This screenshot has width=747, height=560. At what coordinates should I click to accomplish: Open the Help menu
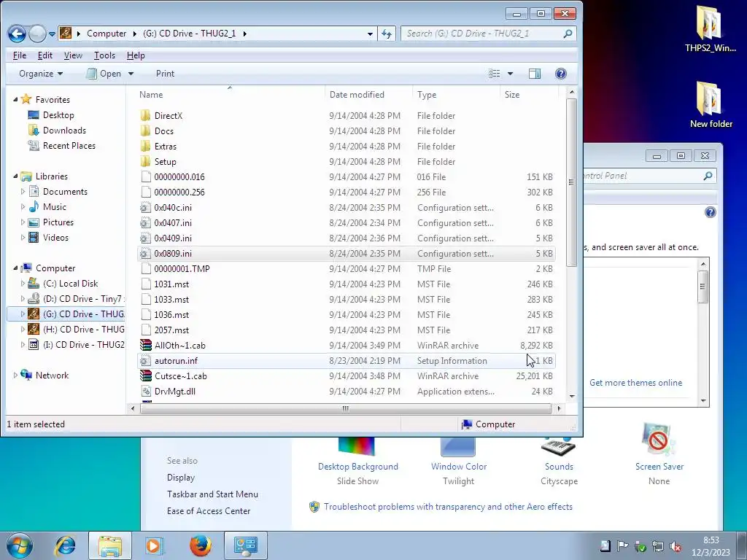coord(136,55)
